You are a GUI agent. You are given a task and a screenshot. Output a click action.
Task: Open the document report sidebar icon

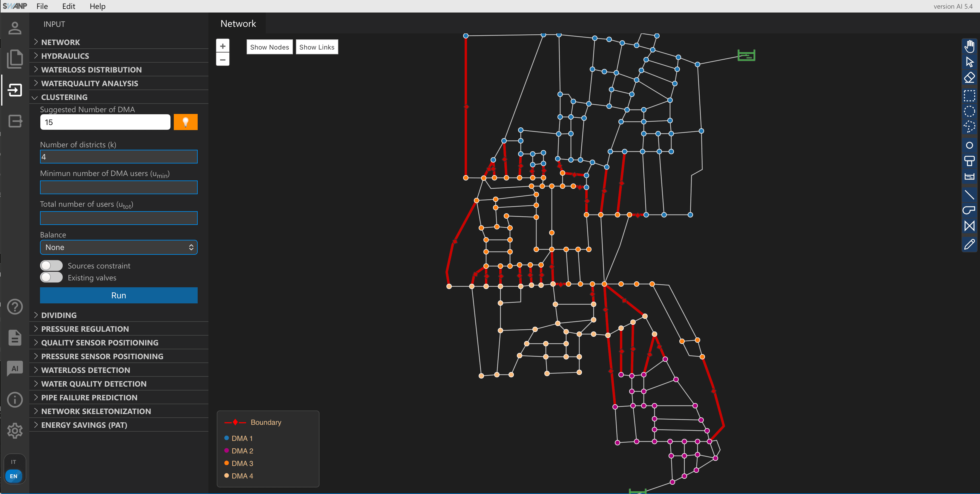pos(15,338)
